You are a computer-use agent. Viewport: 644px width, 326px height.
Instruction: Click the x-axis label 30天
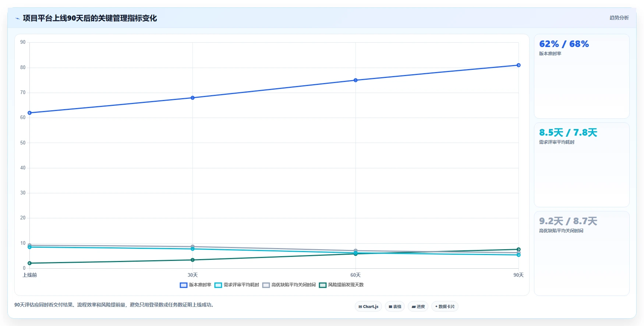pos(192,275)
